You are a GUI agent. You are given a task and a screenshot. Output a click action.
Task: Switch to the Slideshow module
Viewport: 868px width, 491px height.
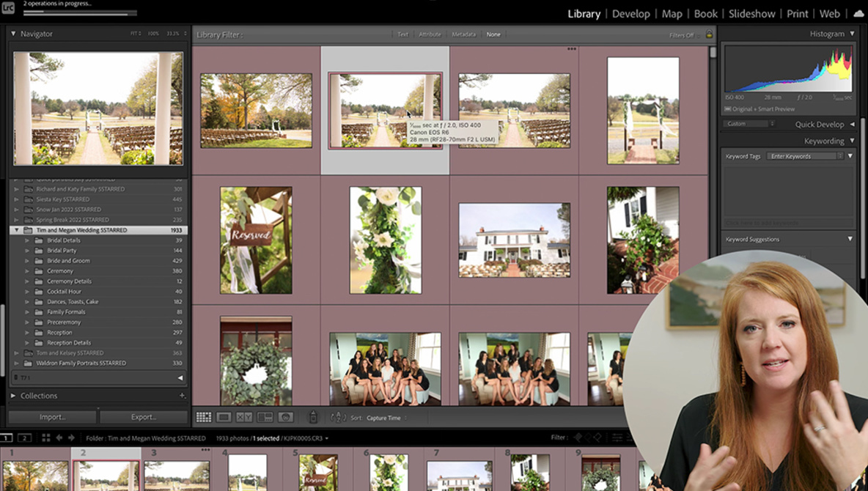click(751, 14)
